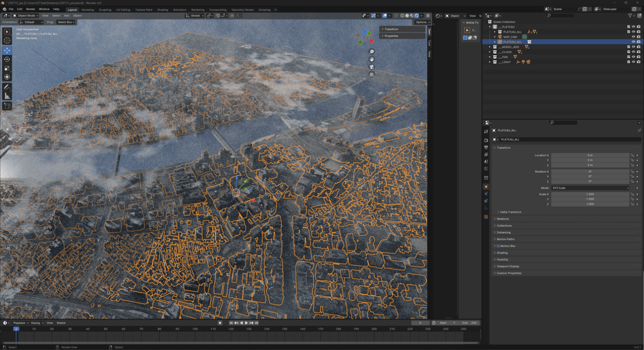Open the Scene properties tab icon
Viewport: 644px width, 350px height.
(486, 162)
